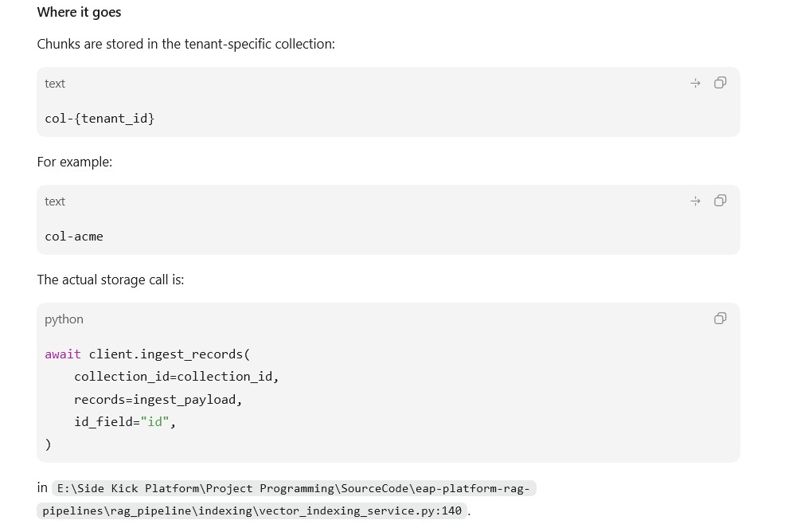
Task: Toggle word wrap on col-acme block
Action: pyautogui.click(x=696, y=201)
